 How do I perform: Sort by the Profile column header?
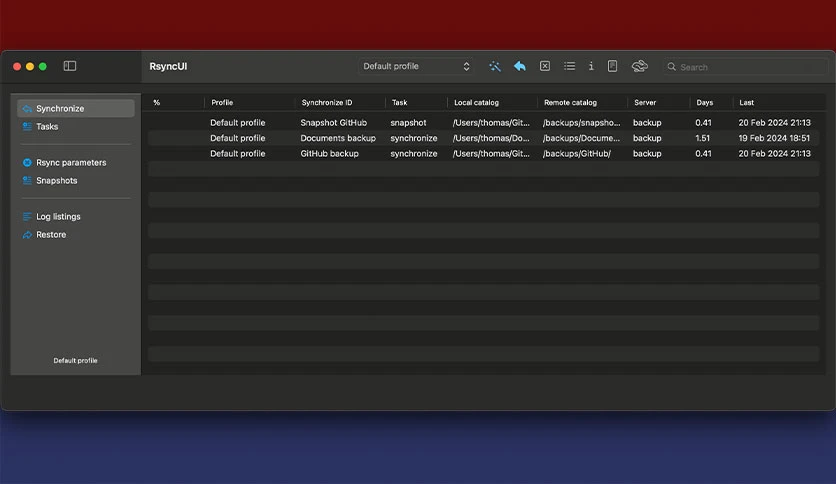tap(222, 102)
